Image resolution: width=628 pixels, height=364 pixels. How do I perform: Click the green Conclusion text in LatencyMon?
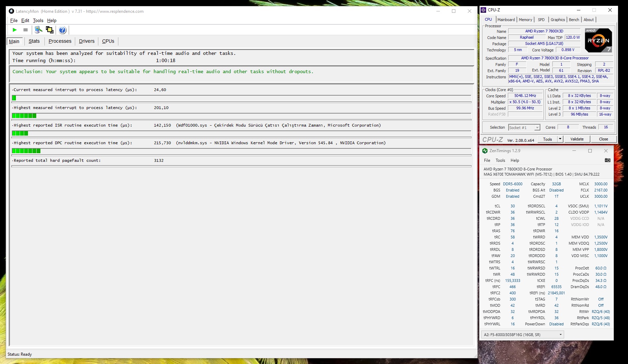(x=163, y=72)
